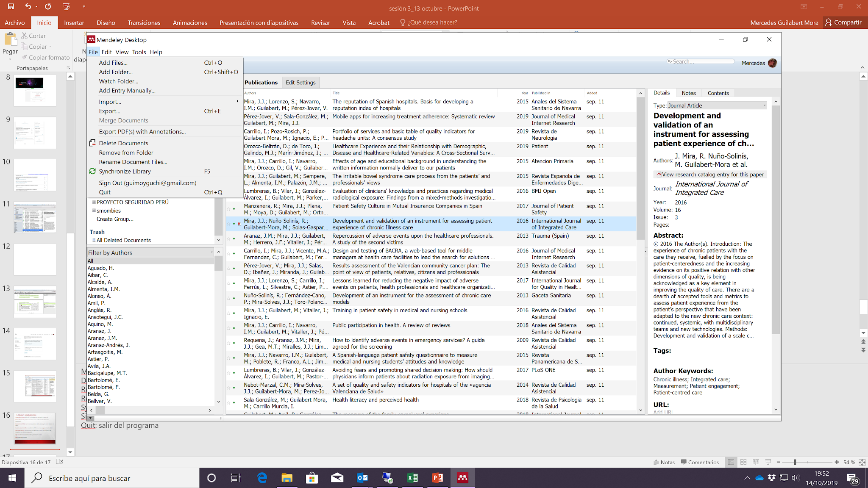Open PDF icon of the selected chronic illness paper
This screenshot has height=488, width=868.
[x=239, y=224]
